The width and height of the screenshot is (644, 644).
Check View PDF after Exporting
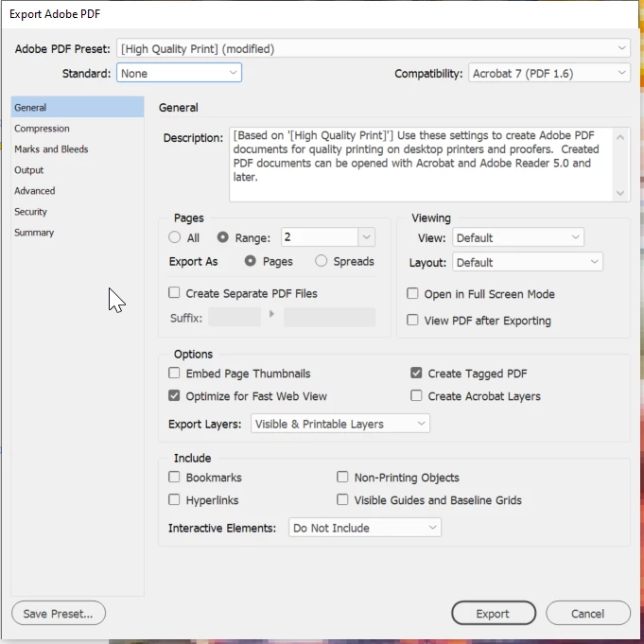point(412,320)
